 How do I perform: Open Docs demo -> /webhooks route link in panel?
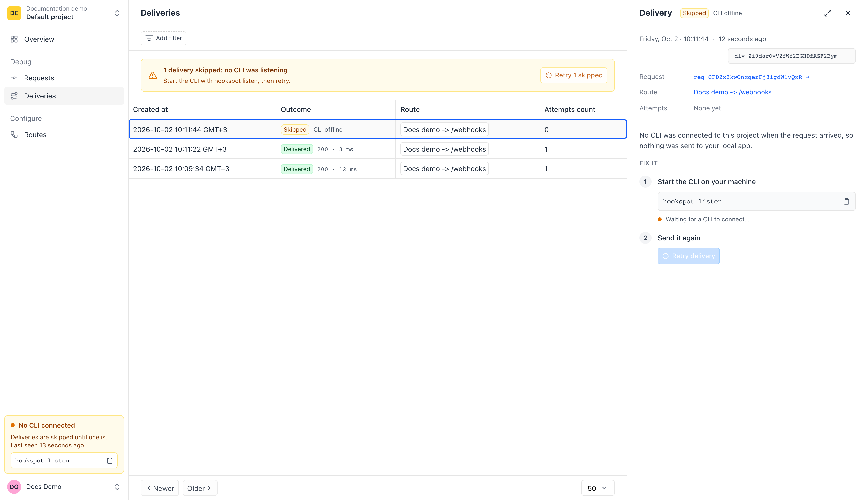pyautogui.click(x=732, y=92)
